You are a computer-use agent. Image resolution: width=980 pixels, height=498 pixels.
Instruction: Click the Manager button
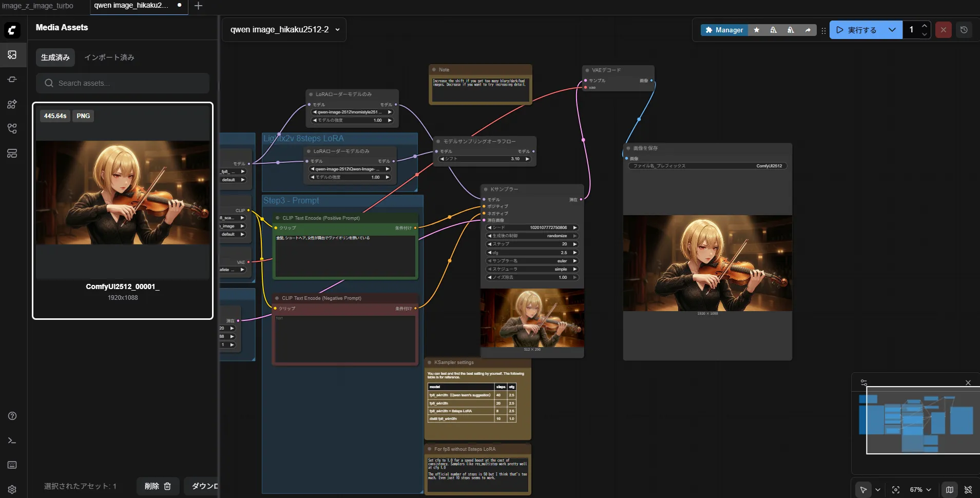pos(724,30)
